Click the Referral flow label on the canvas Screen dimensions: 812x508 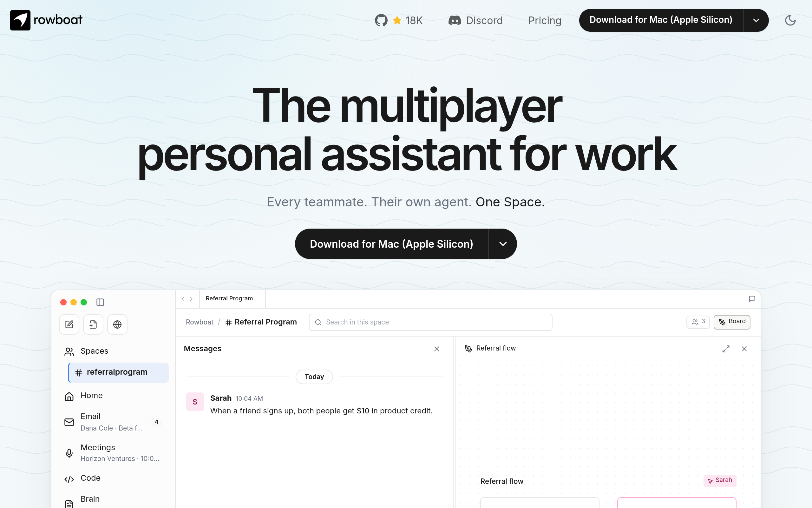click(x=501, y=481)
